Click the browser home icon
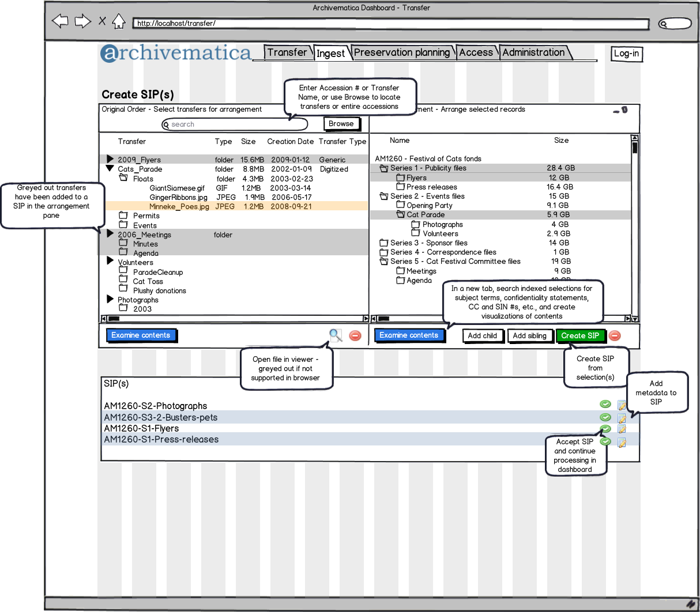Image resolution: width=700 pixels, height=612 pixels. tap(119, 22)
